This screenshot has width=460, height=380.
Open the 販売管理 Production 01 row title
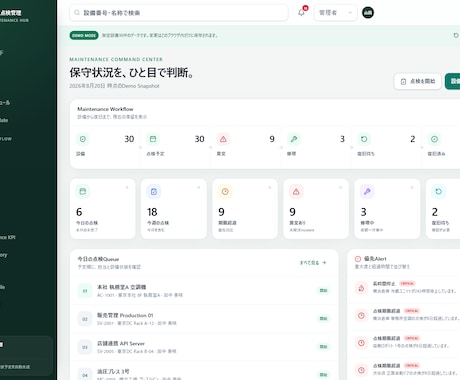coord(125,315)
